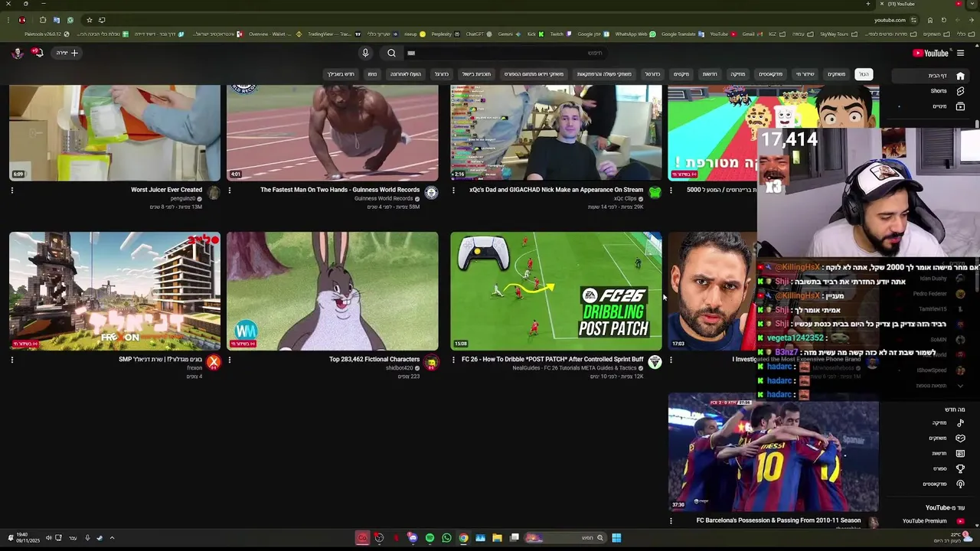Open more options for the 17:03 video
Screen dimensions: 980x551
click(x=671, y=360)
